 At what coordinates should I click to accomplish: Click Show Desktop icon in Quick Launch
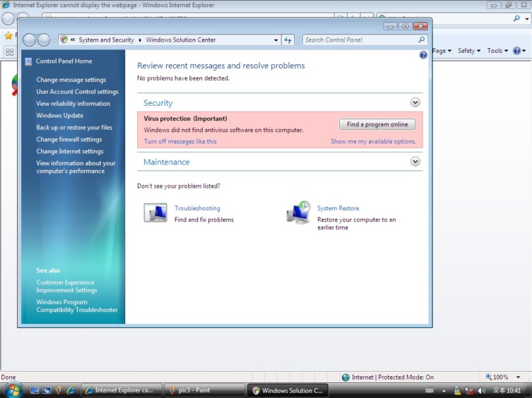35,390
